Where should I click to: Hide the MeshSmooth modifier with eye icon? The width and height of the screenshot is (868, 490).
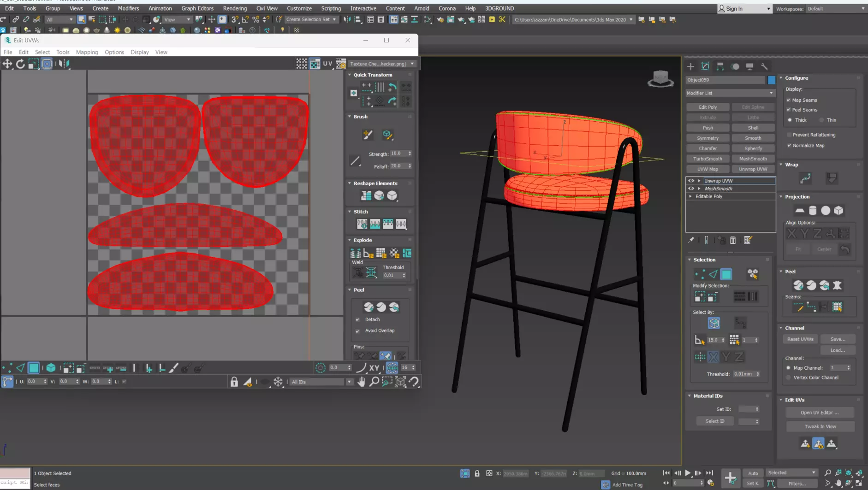click(x=691, y=189)
